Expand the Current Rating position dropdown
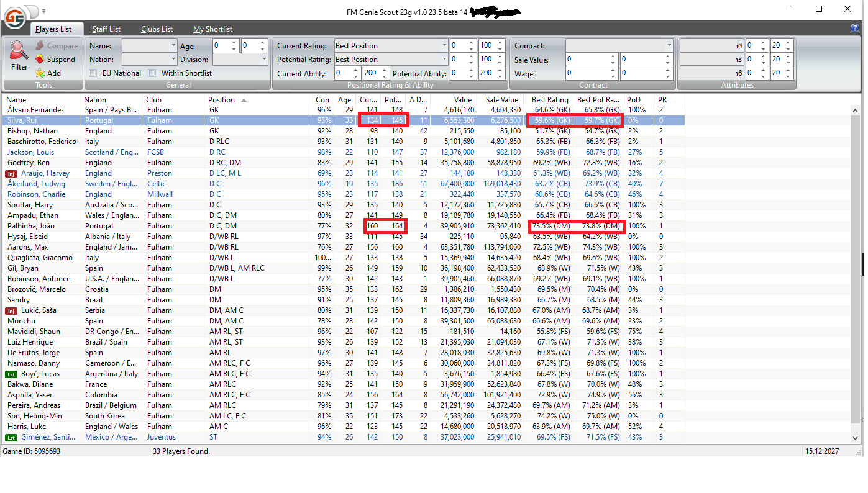The width and height of the screenshot is (868, 493). click(x=444, y=46)
